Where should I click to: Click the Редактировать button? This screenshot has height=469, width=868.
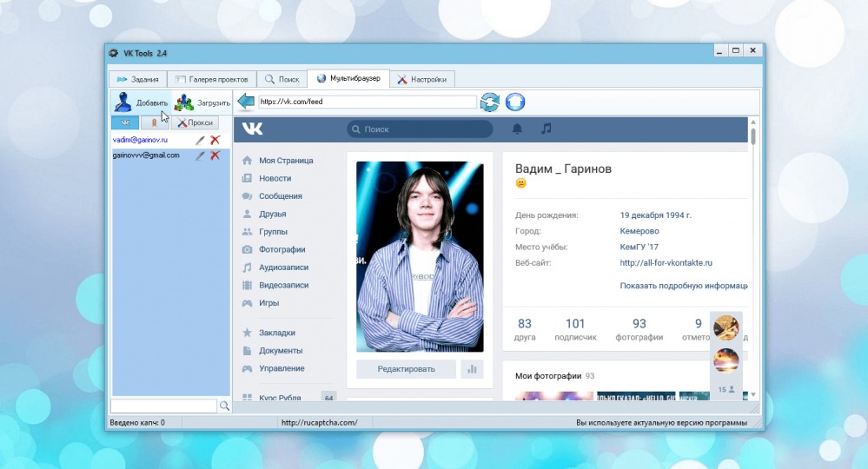[406, 369]
